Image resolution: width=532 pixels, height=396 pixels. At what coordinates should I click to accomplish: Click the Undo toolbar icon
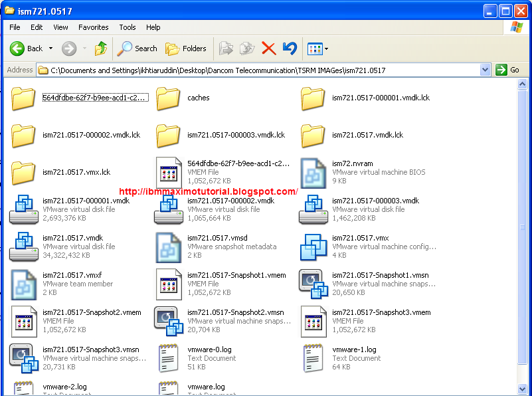click(290, 48)
